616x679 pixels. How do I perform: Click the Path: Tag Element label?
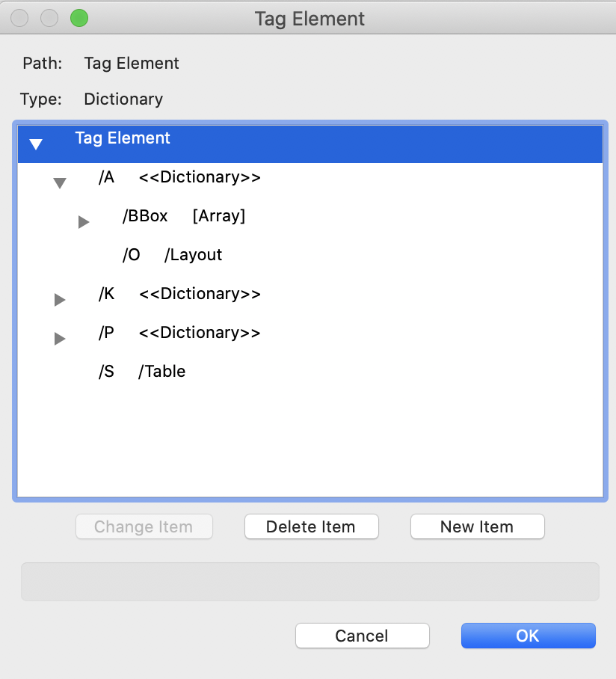101,64
